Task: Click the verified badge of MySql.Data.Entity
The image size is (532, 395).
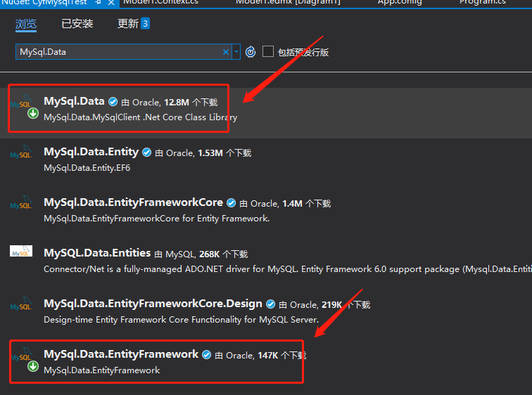Action: pyautogui.click(x=147, y=153)
